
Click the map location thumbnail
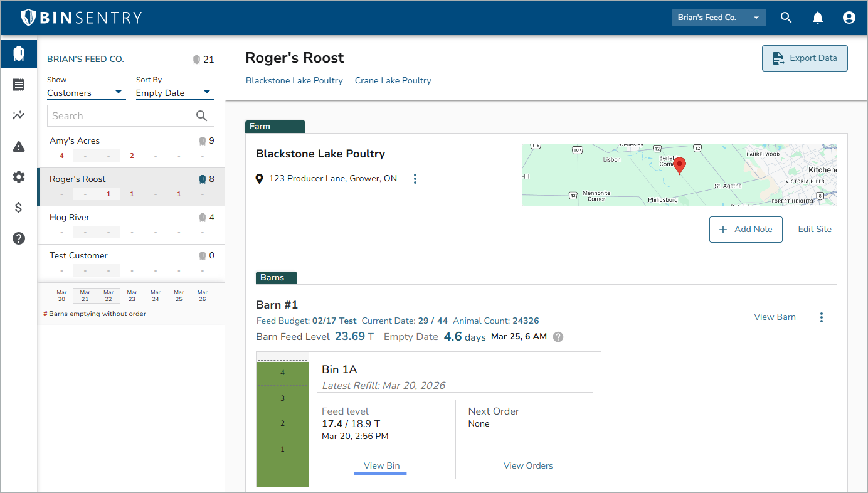pyautogui.click(x=679, y=175)
